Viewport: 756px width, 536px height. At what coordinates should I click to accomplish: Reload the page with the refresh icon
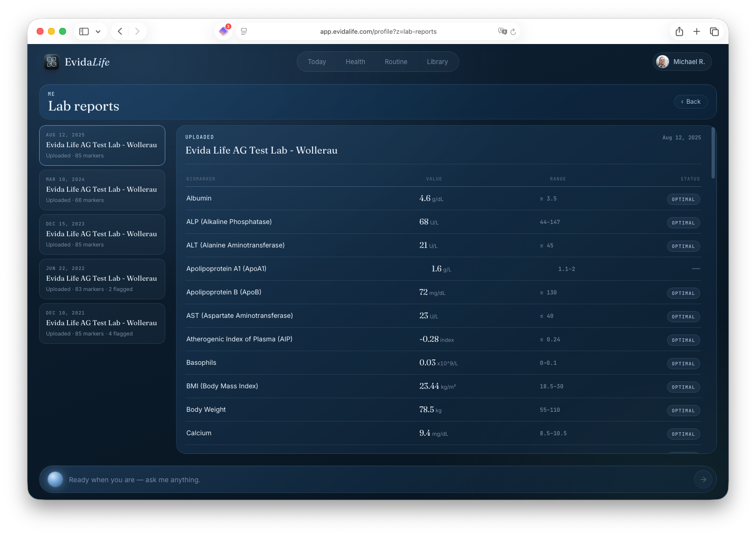(x=513, y=32)
